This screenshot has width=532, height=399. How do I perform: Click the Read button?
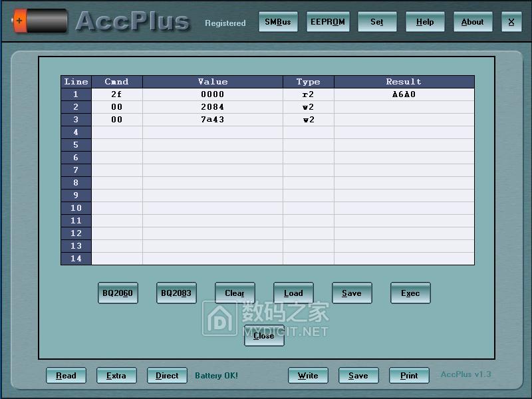pos(66,376)
